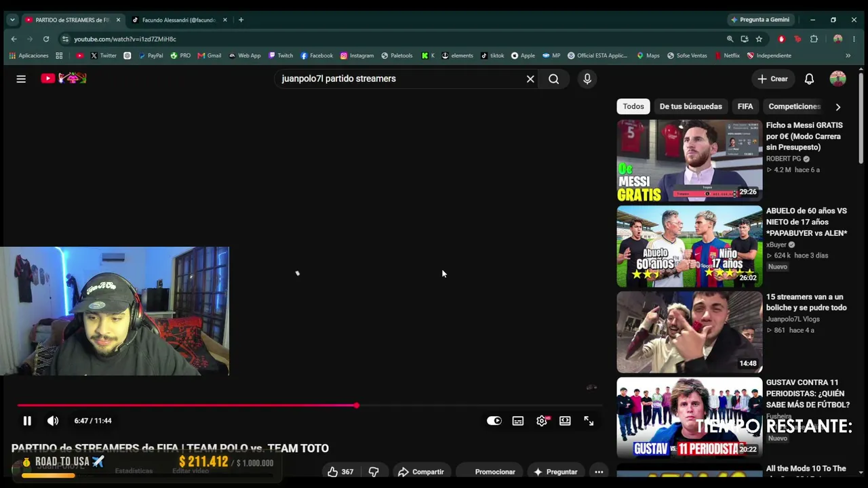Click the Crear button
The image size is (868, 488).
(x=772, y=79)
